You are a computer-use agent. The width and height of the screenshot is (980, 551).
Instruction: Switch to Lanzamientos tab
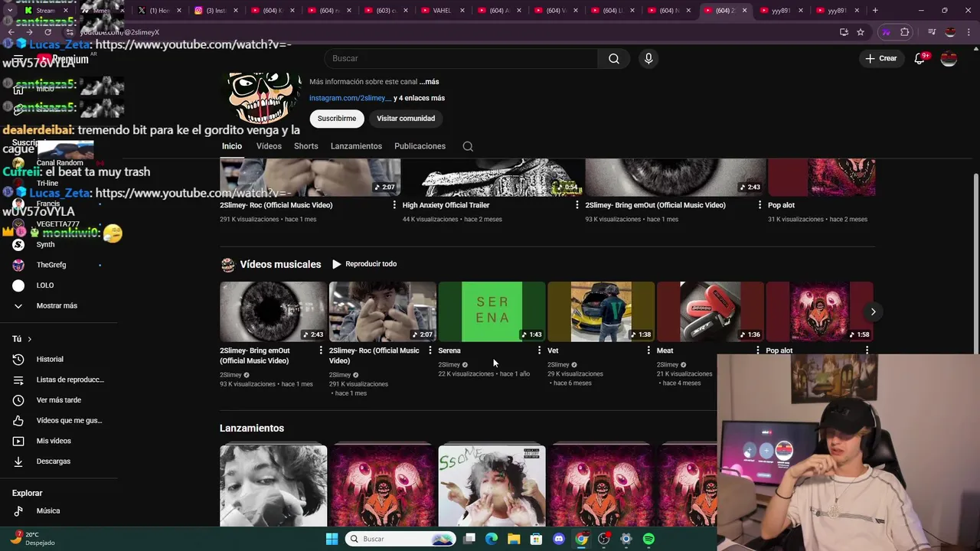[x=356, y=146]
